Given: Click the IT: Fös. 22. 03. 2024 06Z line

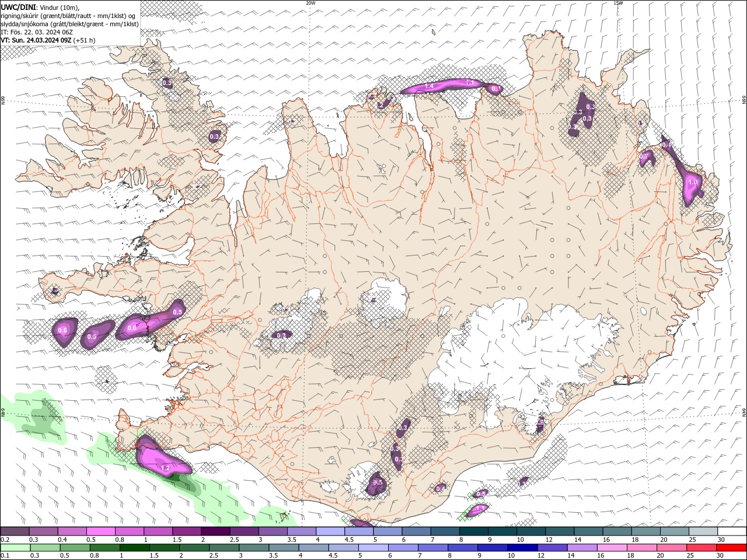Looking at the screenshot, I should click(x=37, y=32).
